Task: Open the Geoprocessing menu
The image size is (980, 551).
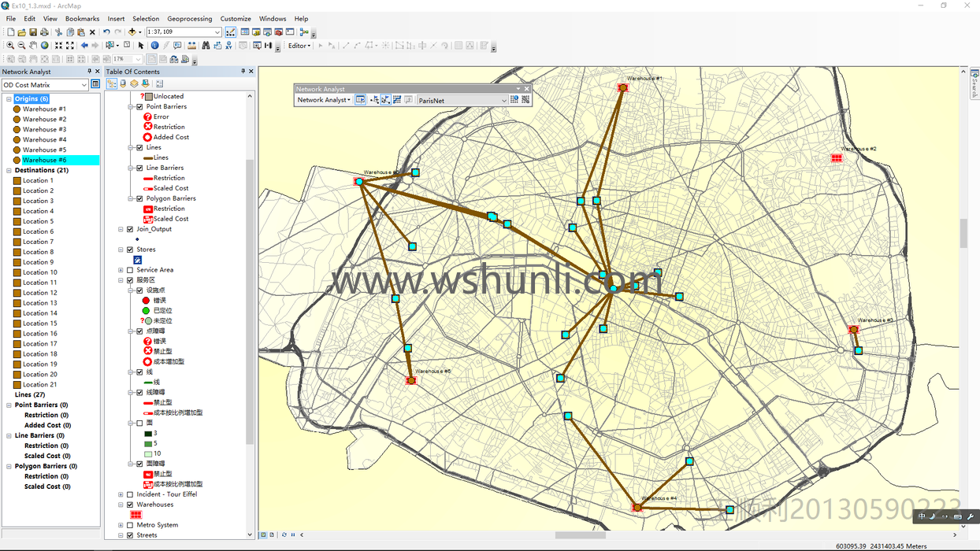Action: (x=190, y=18)
